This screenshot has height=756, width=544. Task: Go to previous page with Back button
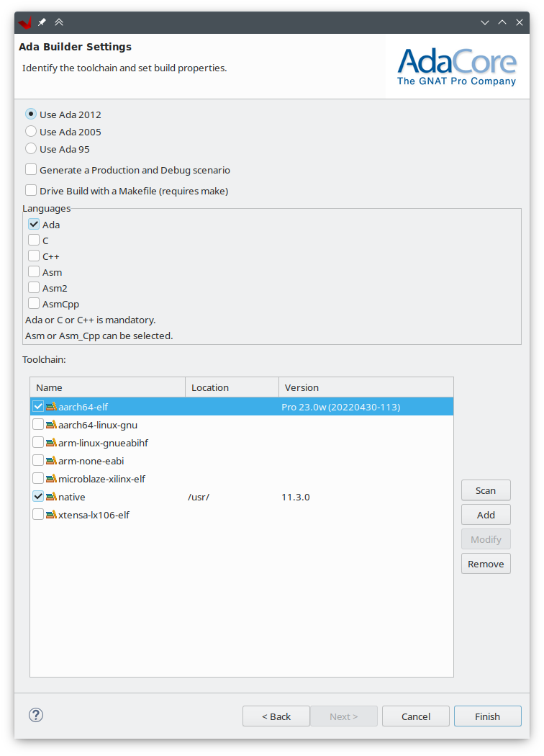click(x=276, y=716)
